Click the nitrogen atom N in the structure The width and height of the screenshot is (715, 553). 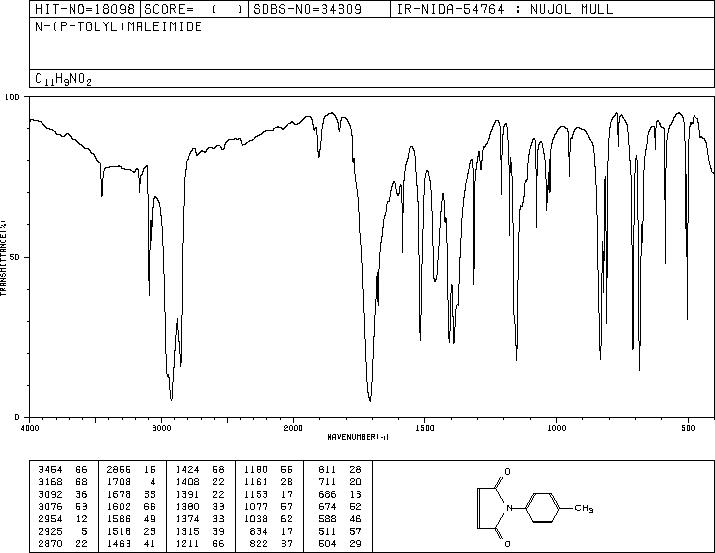tap(510, 508)
